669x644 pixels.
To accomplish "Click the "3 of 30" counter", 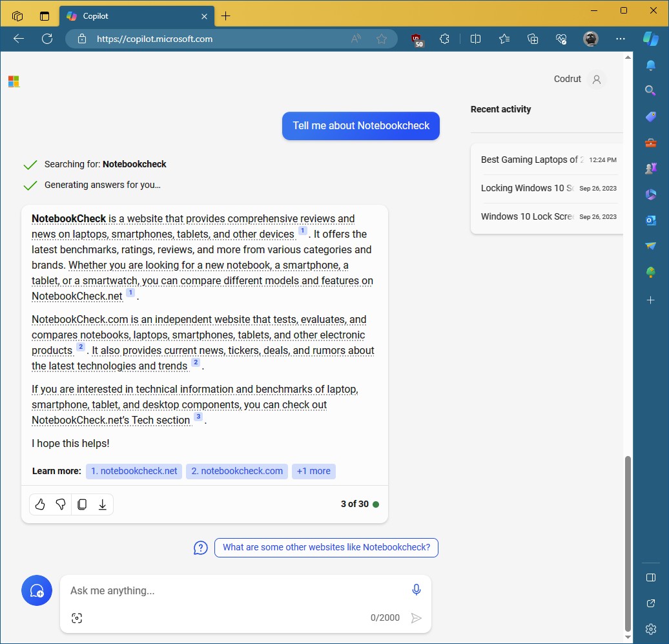I will pos(355,504).
